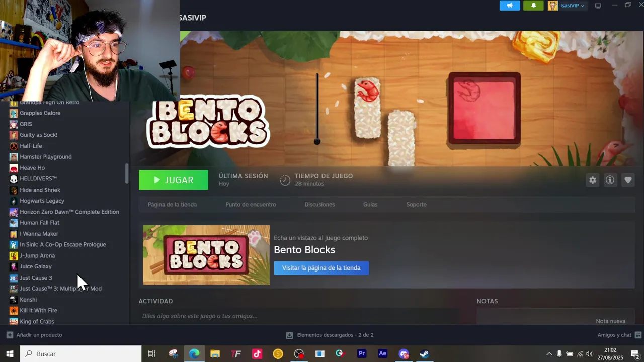Select Guilty as Sock! in the library
The height and width of the screenshot is (362, 644).
pos(38,135)
